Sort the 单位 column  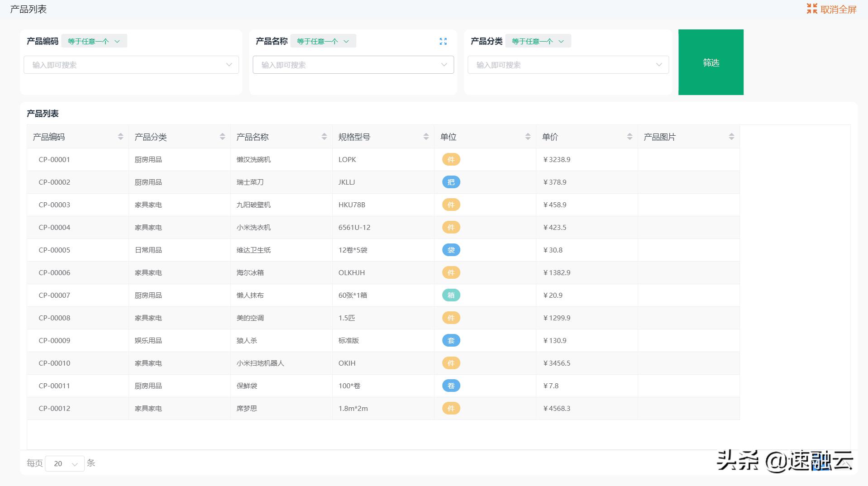528,136
